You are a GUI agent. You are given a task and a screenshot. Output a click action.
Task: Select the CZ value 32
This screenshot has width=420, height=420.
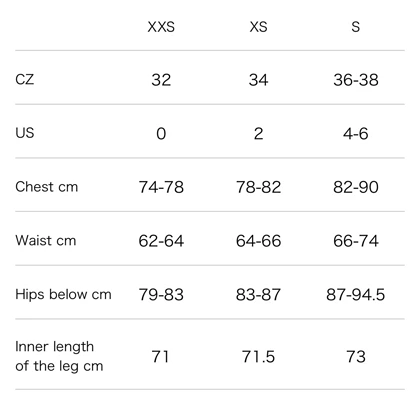161,80
